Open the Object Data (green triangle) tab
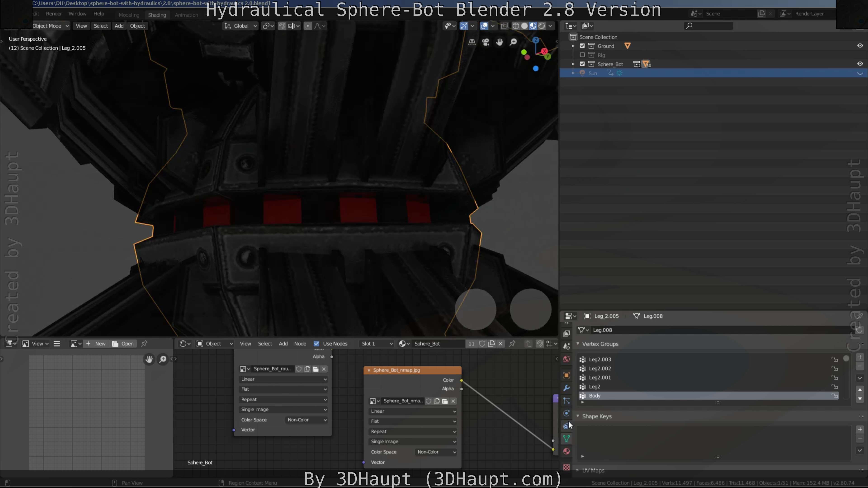Image resolution: width=868 pixels, height=488 pixels. [x=566, y=439]
